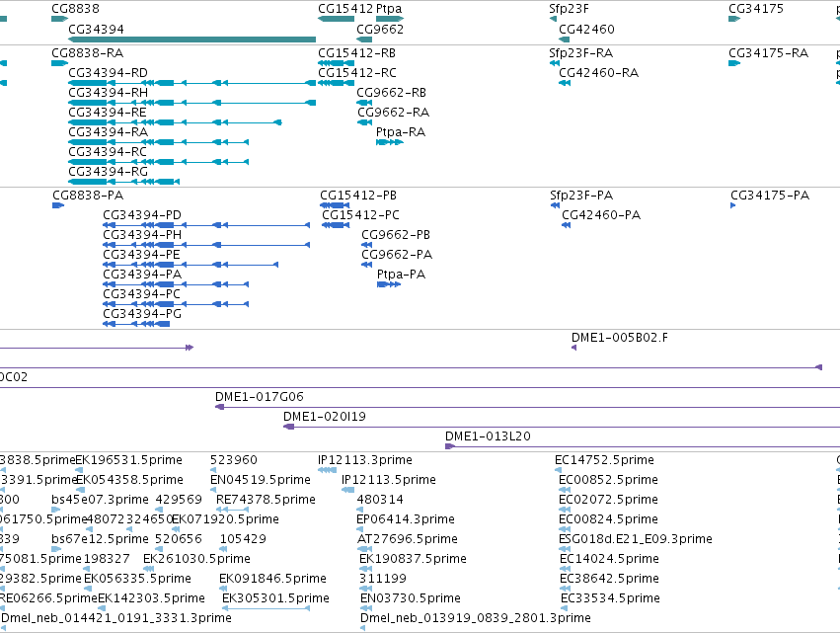Pick protein CG34394-PC

click(141, 295)
